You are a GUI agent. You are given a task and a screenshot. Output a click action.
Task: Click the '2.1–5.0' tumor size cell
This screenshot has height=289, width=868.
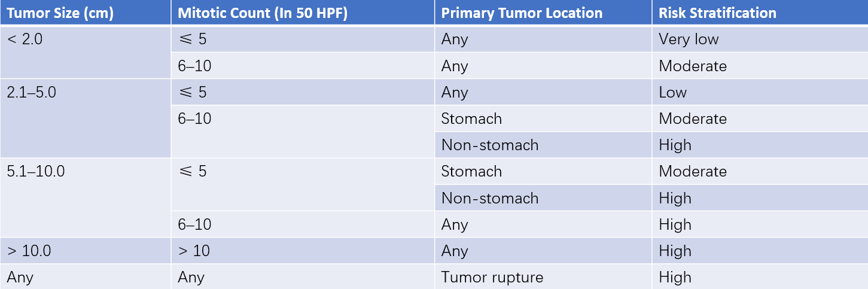(x=86, y=118)
